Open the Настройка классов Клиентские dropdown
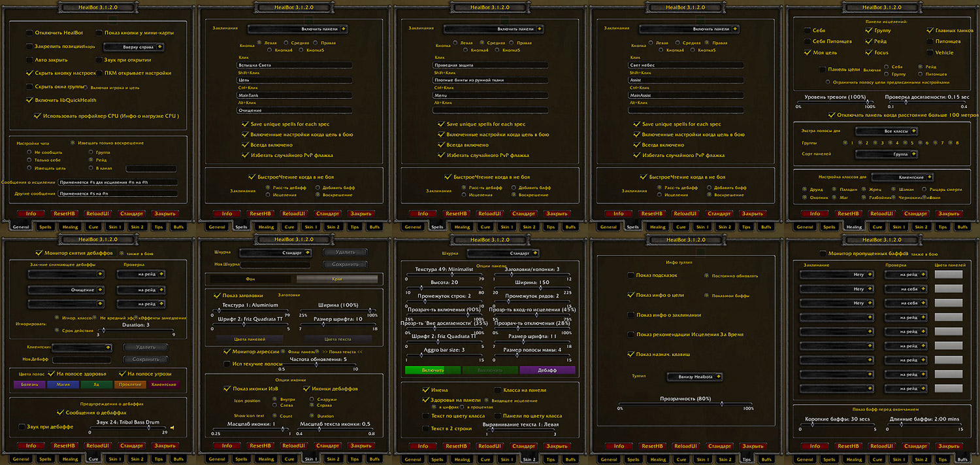The height and width of the screenshot is (465, 980). pyautogui.click(x=903, y=177)
